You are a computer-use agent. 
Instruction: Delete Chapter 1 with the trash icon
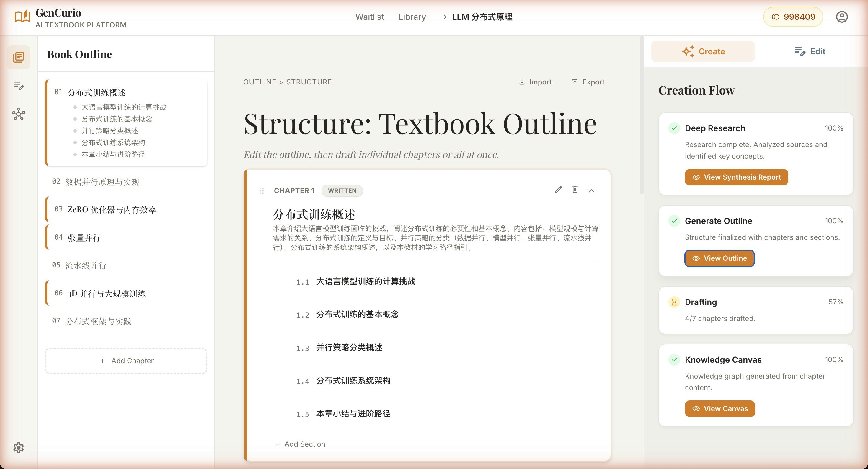(x=575, y=190)
